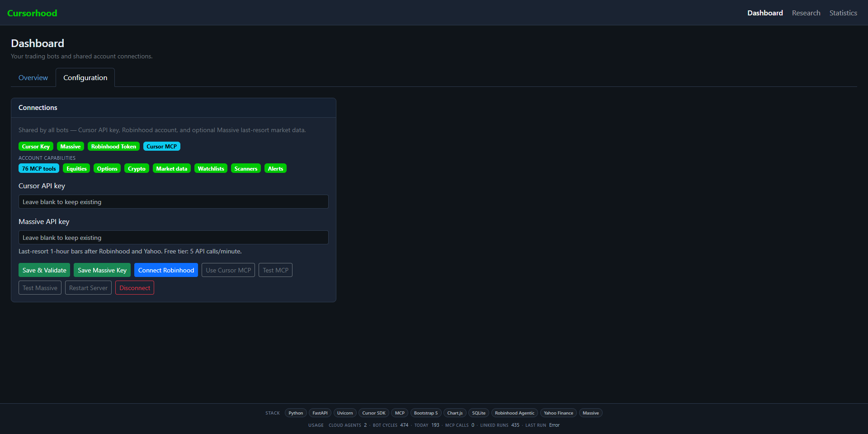This screenshot has width=868, height=434.
Task: Click the SQLite stack pill
Action: 479,413
